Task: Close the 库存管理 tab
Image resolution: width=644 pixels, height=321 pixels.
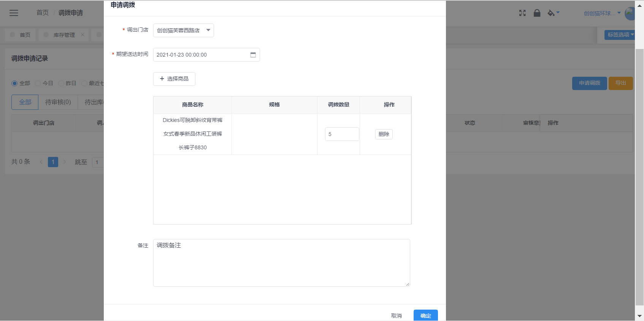Action: pyautogui.click(x=82, y=35)
